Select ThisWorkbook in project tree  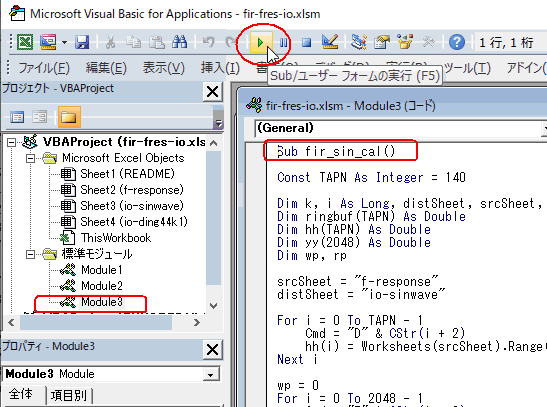pos(116,238)
